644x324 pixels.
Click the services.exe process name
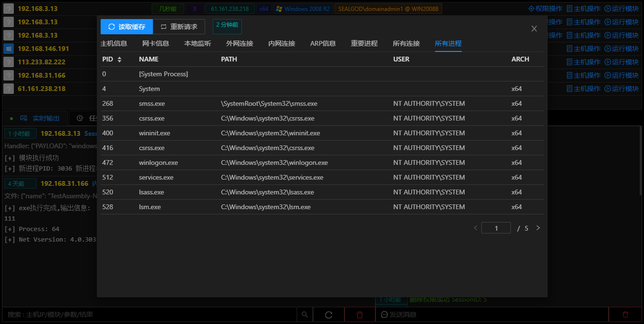156,177
